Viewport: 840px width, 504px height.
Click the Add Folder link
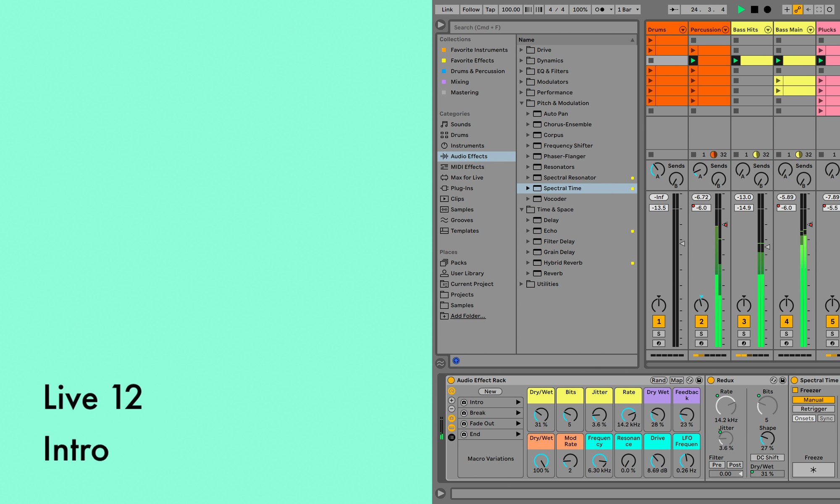tap(467, 315)
